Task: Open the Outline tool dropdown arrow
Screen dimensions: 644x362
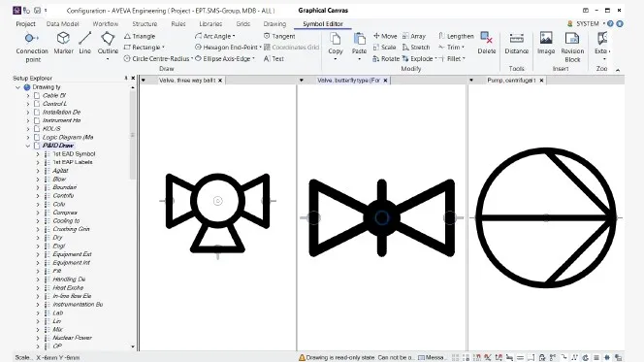Action: tap(108, 59)
